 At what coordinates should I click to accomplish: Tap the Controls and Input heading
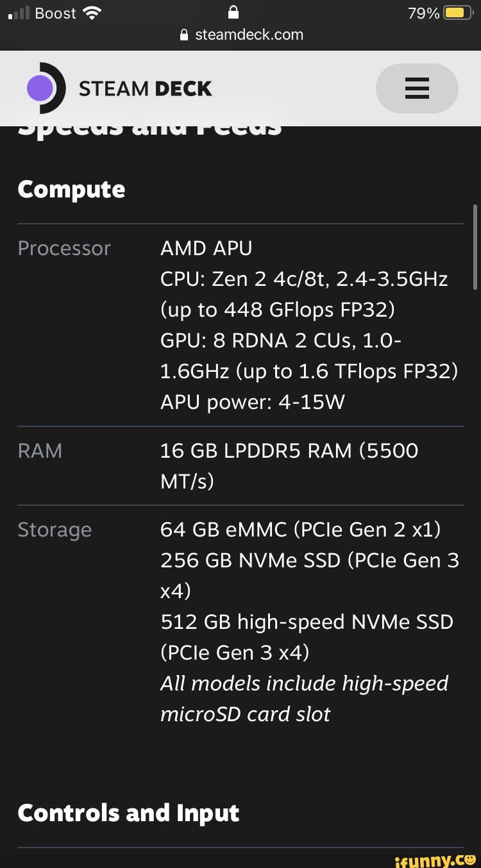128,812
